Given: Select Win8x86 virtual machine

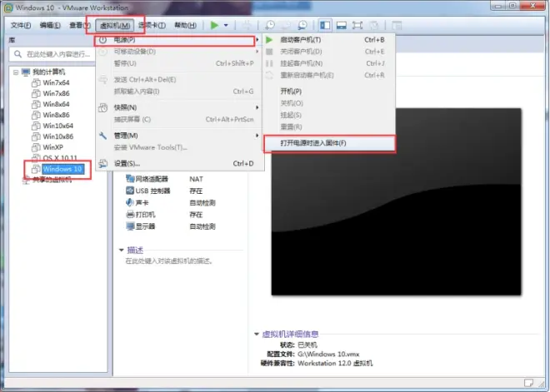Looking at the screenshot, I should click(56, 115).
